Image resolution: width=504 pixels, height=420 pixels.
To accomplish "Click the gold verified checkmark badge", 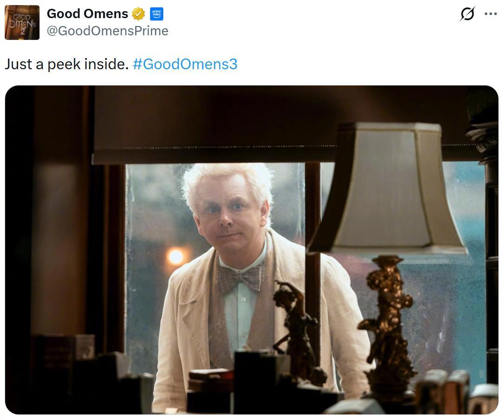I will tap(139, 14).
